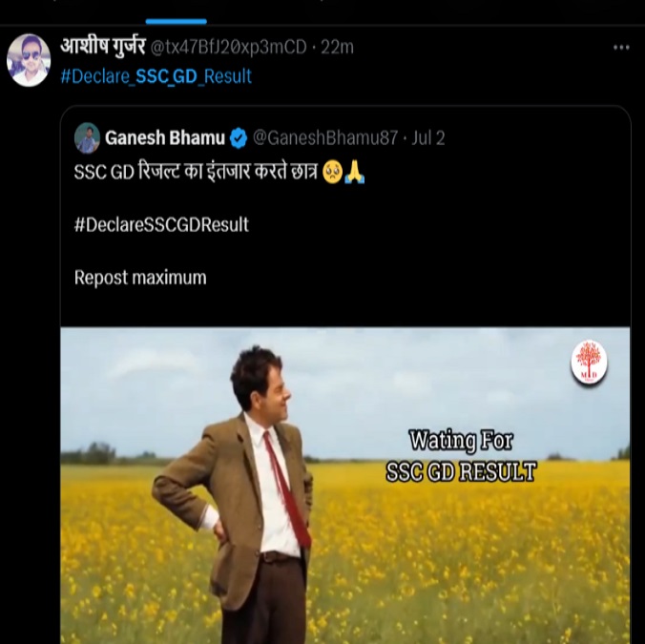Select the blue-underlined active tab
645x644 pixels.
pyautogui.click(x=176, y=11)
